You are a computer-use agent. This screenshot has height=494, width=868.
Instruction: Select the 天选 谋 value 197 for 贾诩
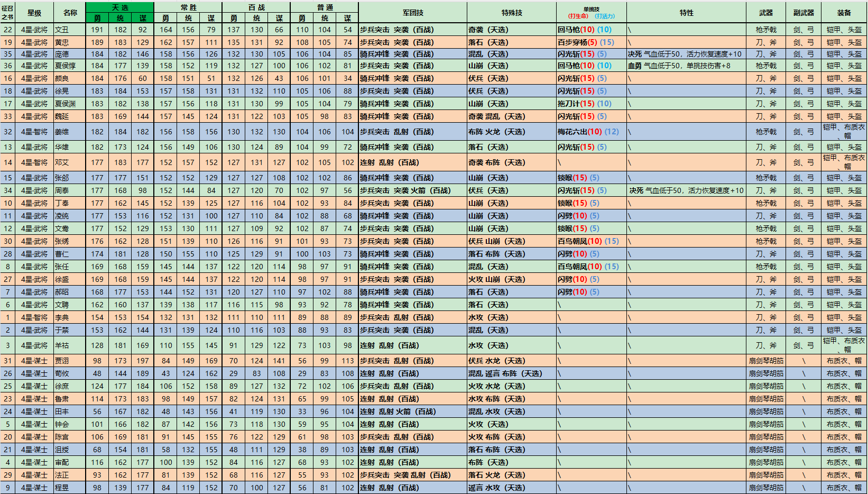point(143,361)
